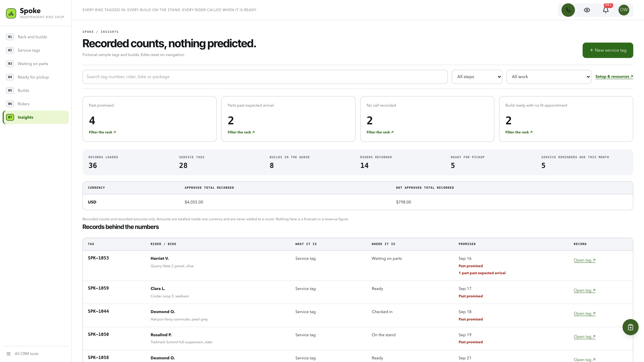Filter the rack for Parts past expected arrival

point(241,132)
